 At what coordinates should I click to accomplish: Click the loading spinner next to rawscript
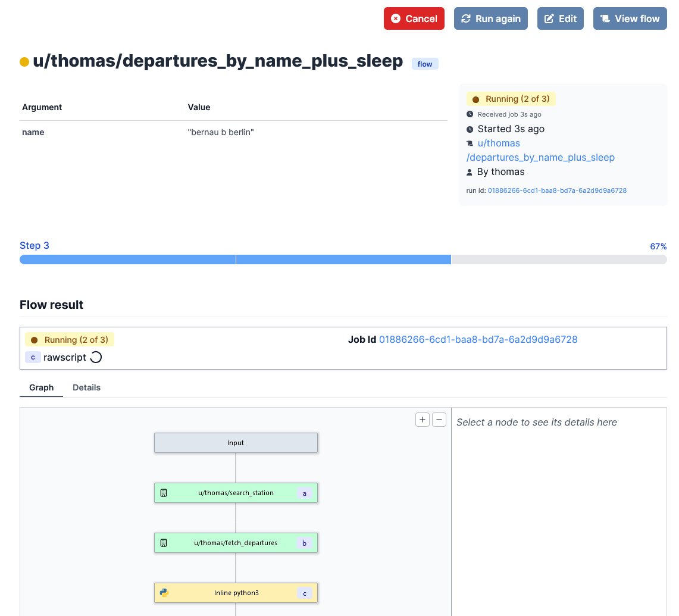(x=96, y=358)
